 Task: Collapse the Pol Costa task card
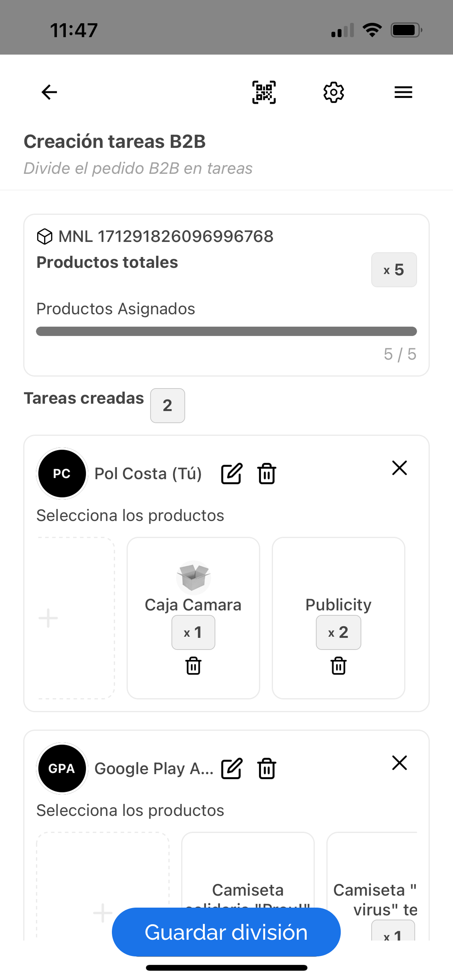click(x=399, y=468)
